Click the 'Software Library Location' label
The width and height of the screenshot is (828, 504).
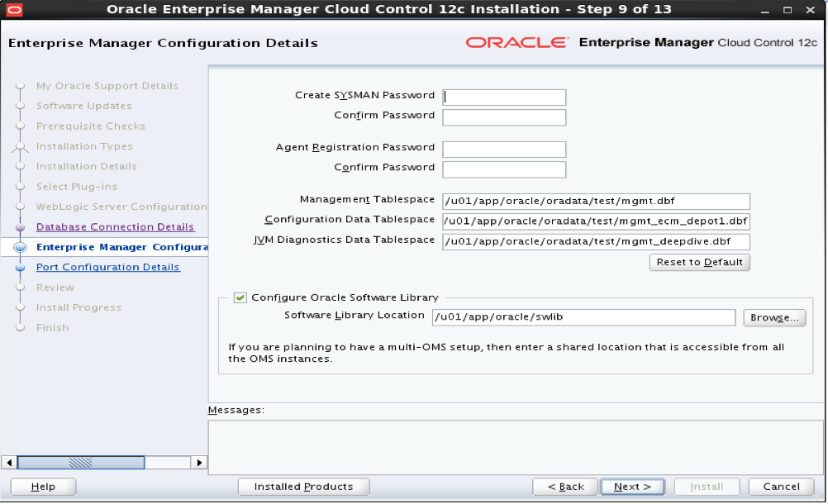click(355, 315)
